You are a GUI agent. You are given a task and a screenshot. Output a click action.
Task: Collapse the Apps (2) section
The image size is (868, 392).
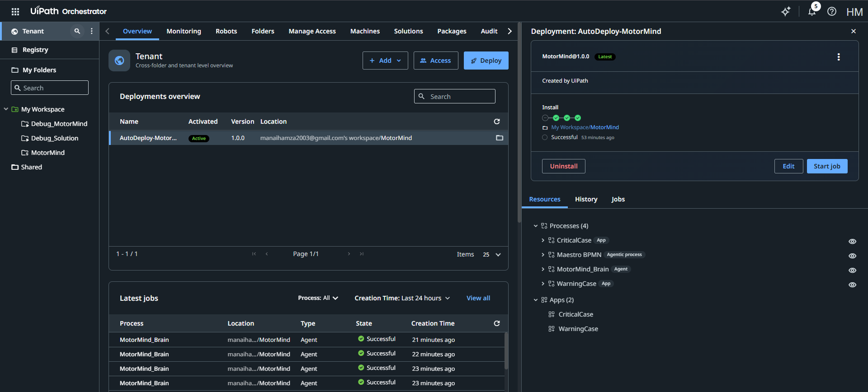tap(536, 300)
